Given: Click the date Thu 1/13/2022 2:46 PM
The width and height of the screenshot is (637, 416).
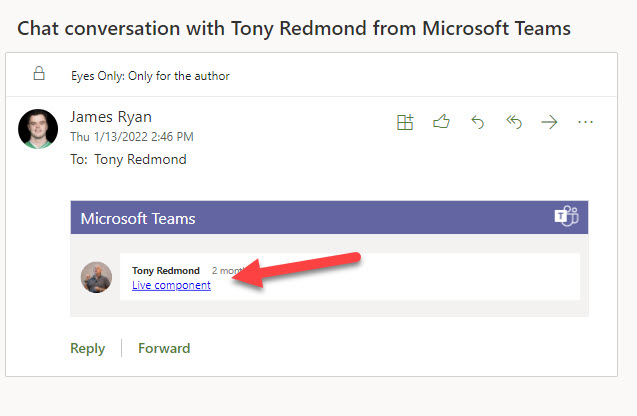Looking at the screenshot, I should 132,137.
